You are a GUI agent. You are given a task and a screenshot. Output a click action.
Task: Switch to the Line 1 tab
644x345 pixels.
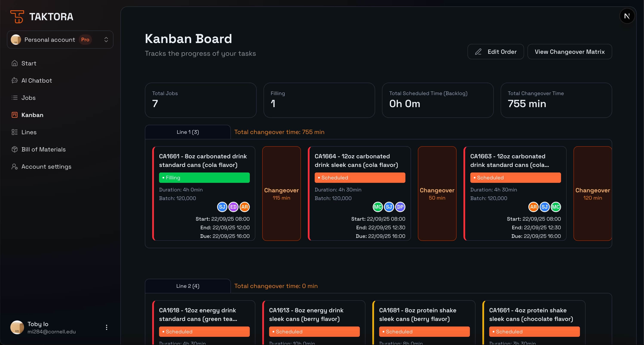pyautogui.click(x=187, y=132)
